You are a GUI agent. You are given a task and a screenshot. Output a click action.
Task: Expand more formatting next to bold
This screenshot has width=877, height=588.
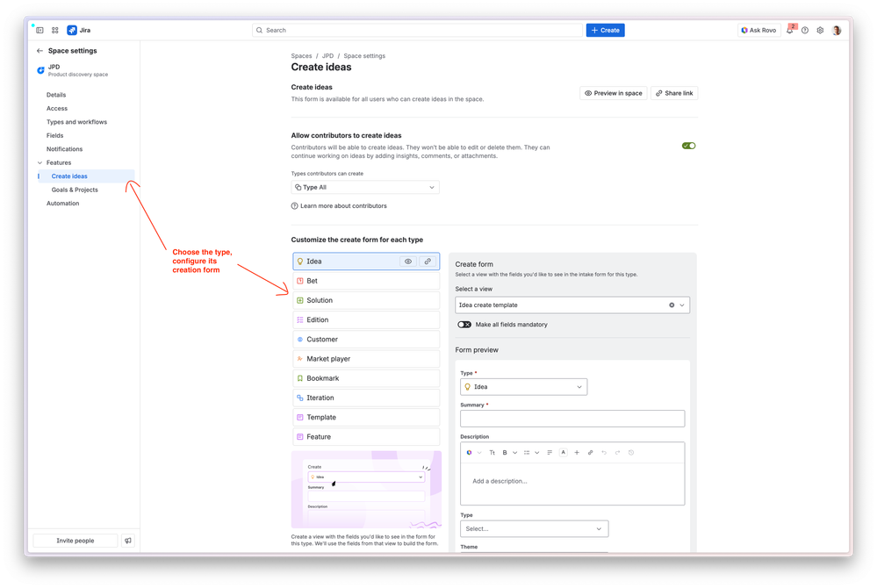tap(514, 453)
